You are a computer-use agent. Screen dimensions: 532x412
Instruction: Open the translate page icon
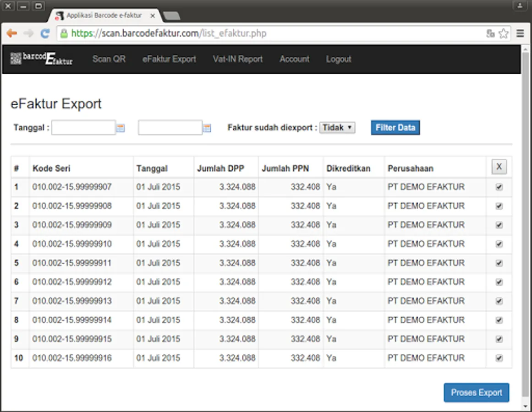[490, 33]
